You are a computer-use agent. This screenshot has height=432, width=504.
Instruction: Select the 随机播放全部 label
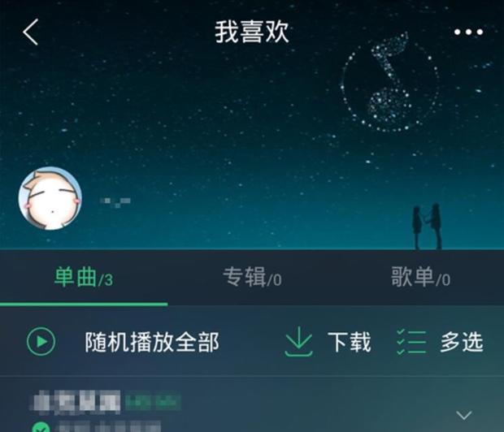point(152,342)
